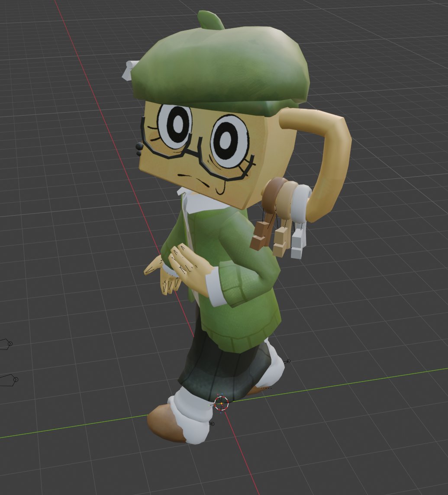Select the white sleeve cuff on the arm

click(x=216, y=286)
